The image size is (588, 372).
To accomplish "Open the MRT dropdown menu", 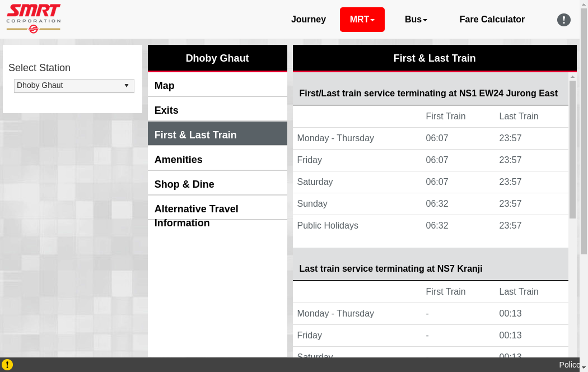I will (x=362, y=20).
